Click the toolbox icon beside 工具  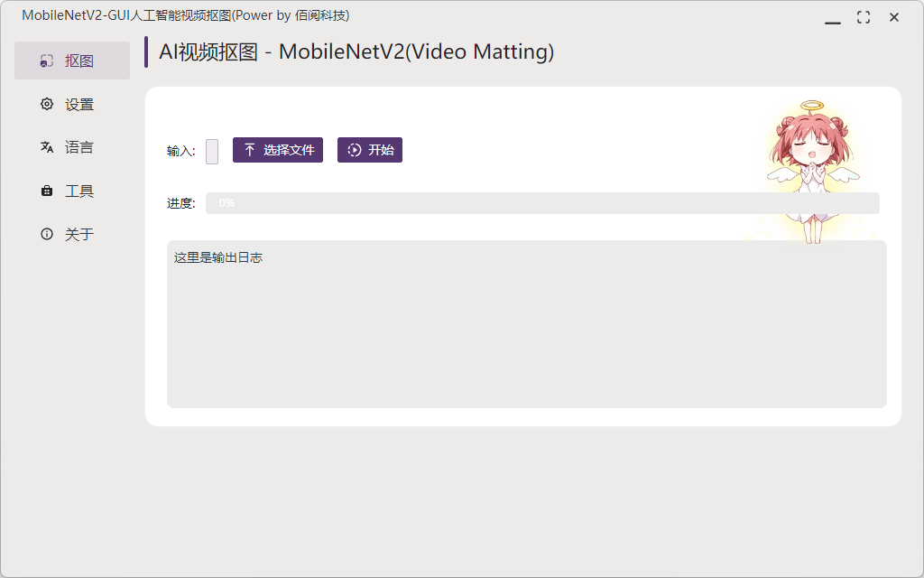(46, 190)
